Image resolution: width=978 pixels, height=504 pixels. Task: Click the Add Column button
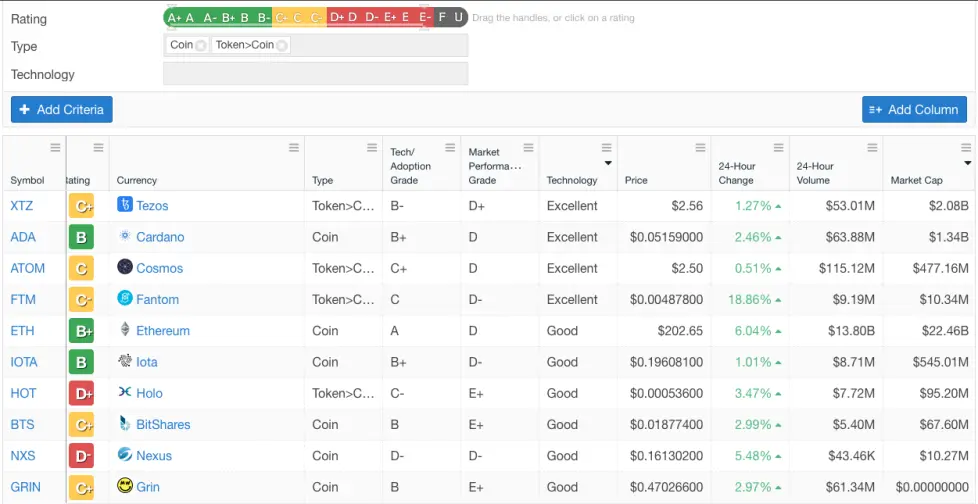point(914,109)
